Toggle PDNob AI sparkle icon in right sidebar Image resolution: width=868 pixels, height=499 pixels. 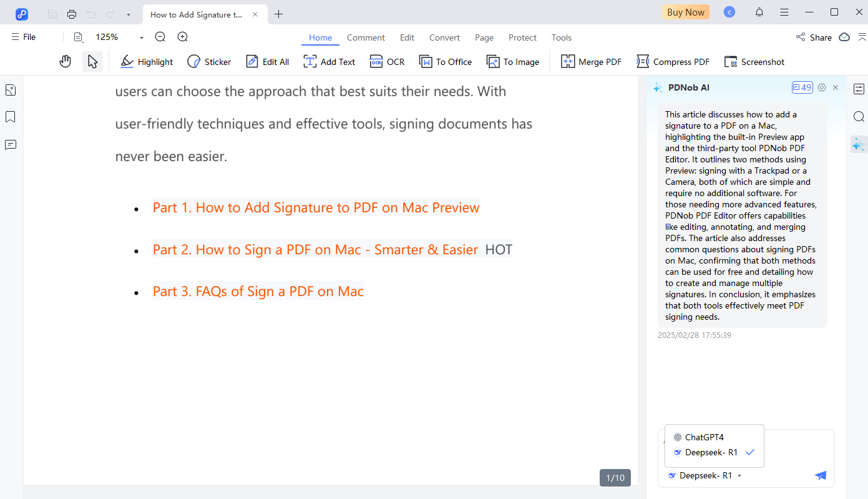859,144
